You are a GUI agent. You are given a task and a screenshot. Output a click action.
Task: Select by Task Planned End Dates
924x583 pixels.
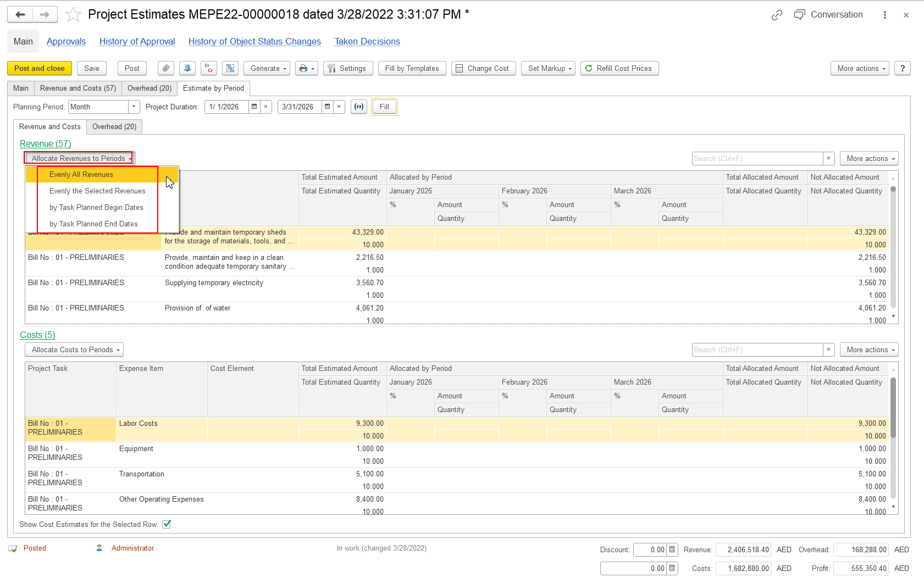pyautogui.click(x=102, y=224)
